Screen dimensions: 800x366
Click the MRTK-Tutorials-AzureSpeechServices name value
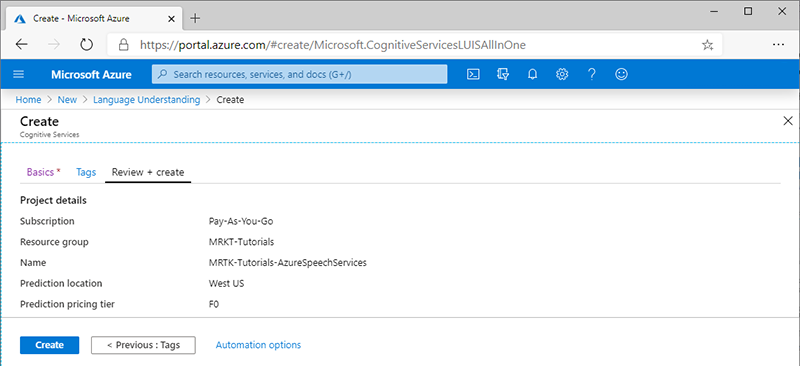(x=288, y=263)
